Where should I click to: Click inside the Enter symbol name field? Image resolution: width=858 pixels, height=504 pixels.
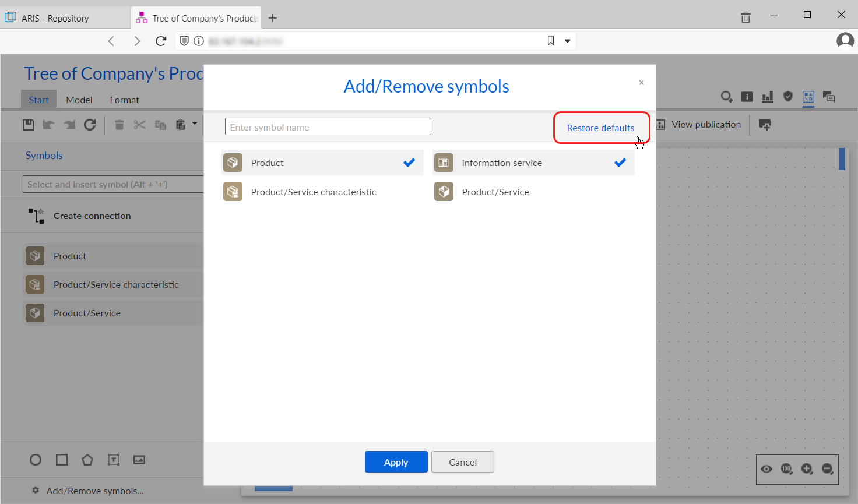coord(328,126)
